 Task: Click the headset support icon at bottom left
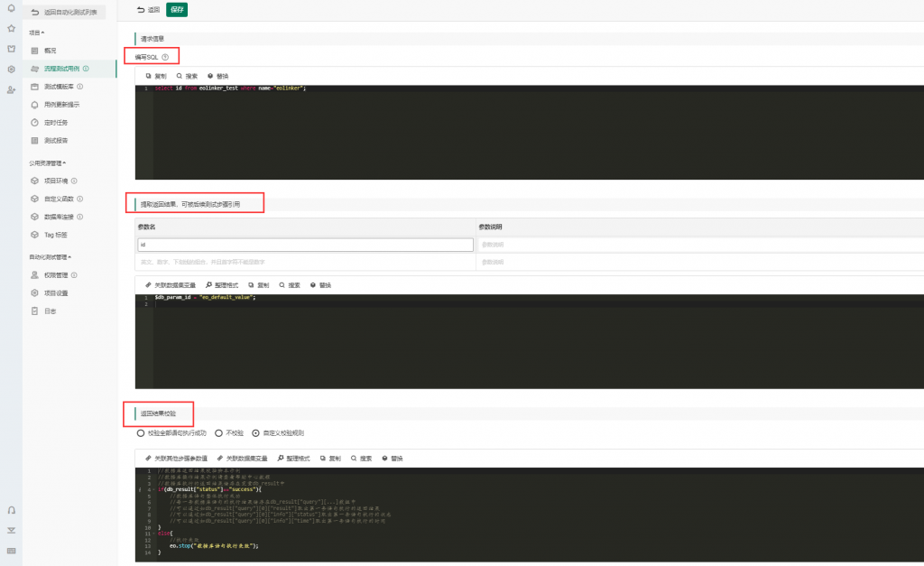click(x=11, y=511)
